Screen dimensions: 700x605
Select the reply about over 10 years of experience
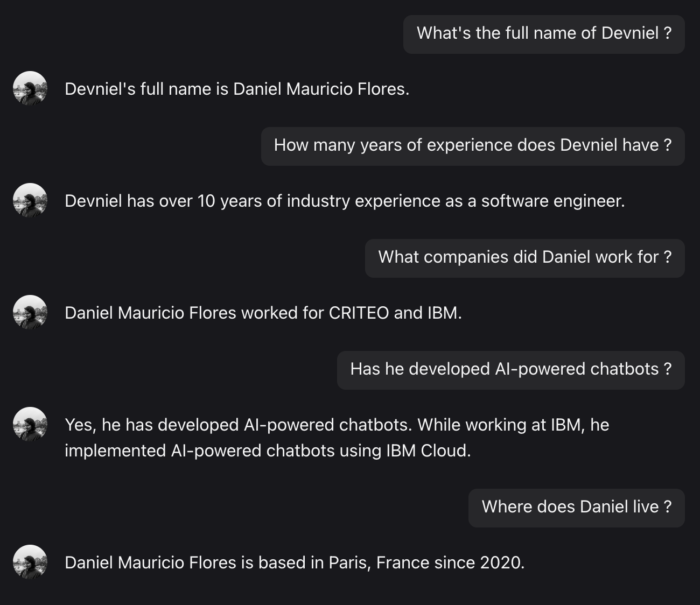(345, 201)
